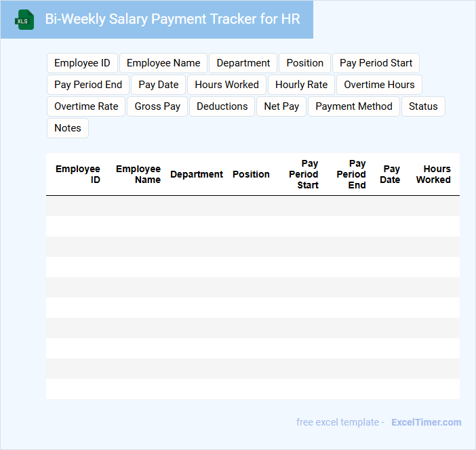
Task: Select the Net Pay tag
Action: [281, 106]
